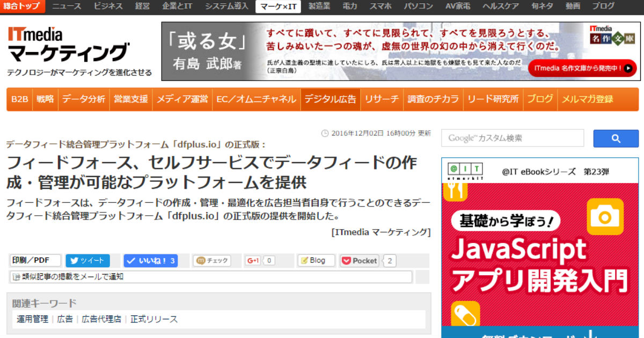
Task: Share the article on Google+ (G+1)
Action: (253, 261)
